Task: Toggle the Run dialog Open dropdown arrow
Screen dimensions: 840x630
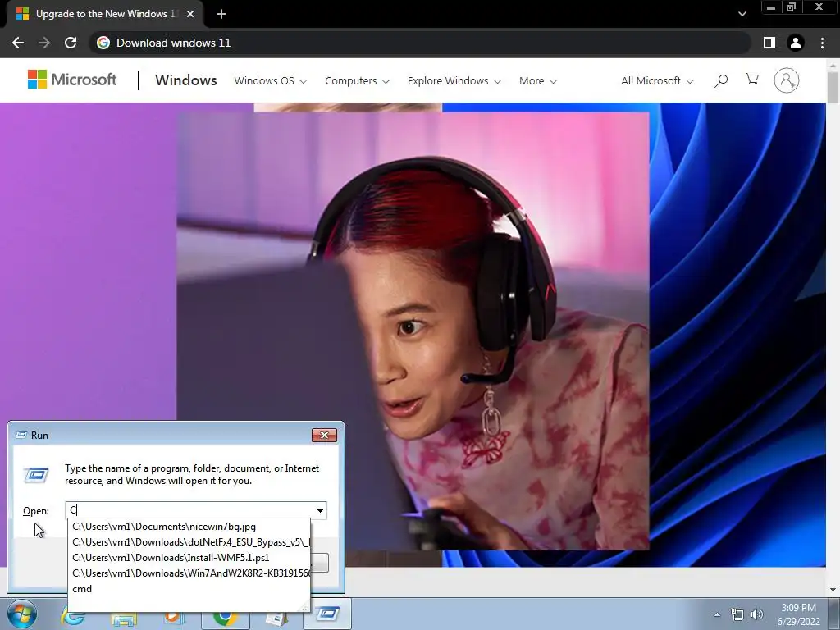Action: pyautogui.click(x=321, y=510)
